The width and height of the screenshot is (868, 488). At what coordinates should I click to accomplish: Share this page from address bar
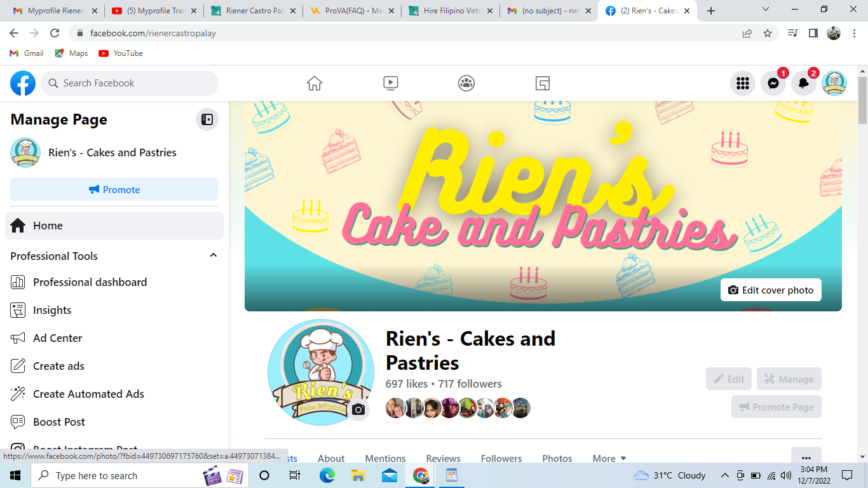[x=747, y=33]
